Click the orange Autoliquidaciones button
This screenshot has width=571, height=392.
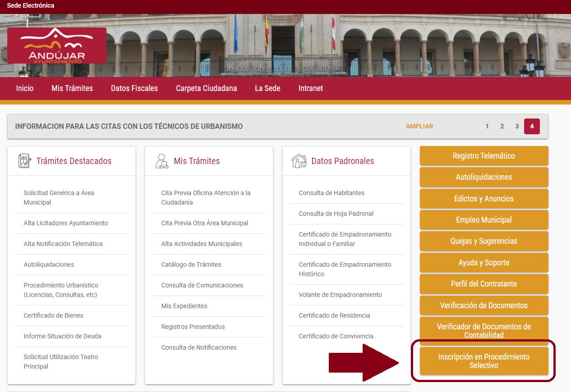pos(484,177)
